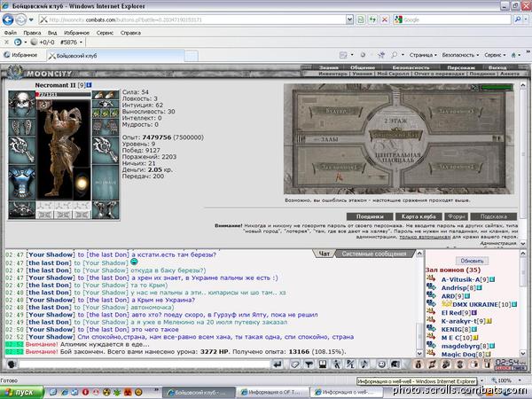This screenshot has height=399, width=532.
Task: Open the home icon in command bar
Action: tap(513, 55)
